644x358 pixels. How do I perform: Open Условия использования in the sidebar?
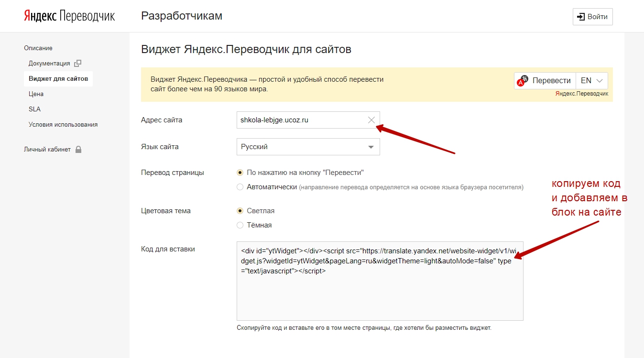coord(63,125)
